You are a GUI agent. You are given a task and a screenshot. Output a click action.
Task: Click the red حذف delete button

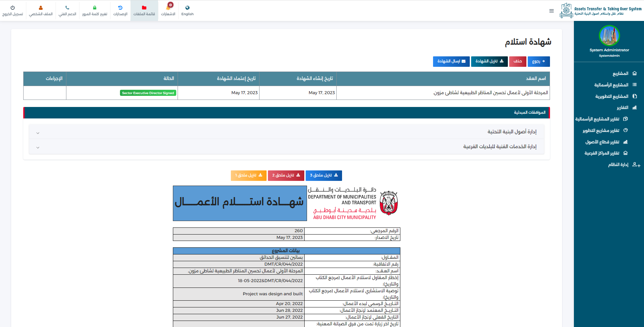pos(518,61)
